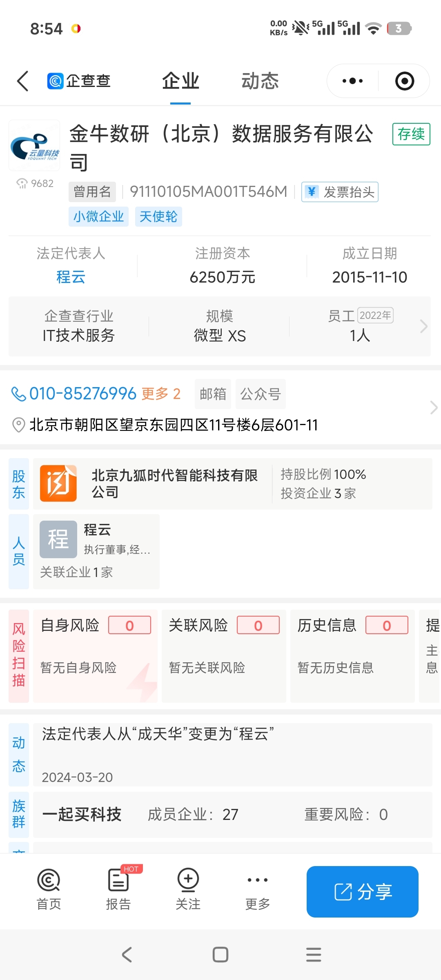Tap the blue 分享 button
The width and height of the screenshot is (441, 980).
pyautogui.click(x=363, y=892)
